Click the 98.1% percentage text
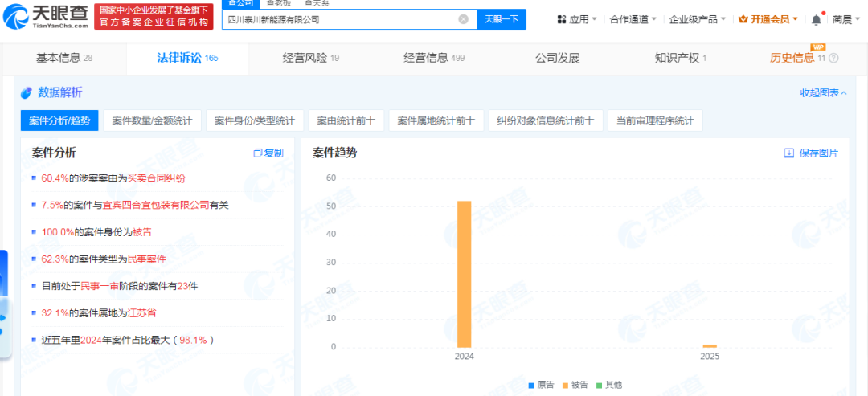868x396 pixels. [x=193, y=340]
